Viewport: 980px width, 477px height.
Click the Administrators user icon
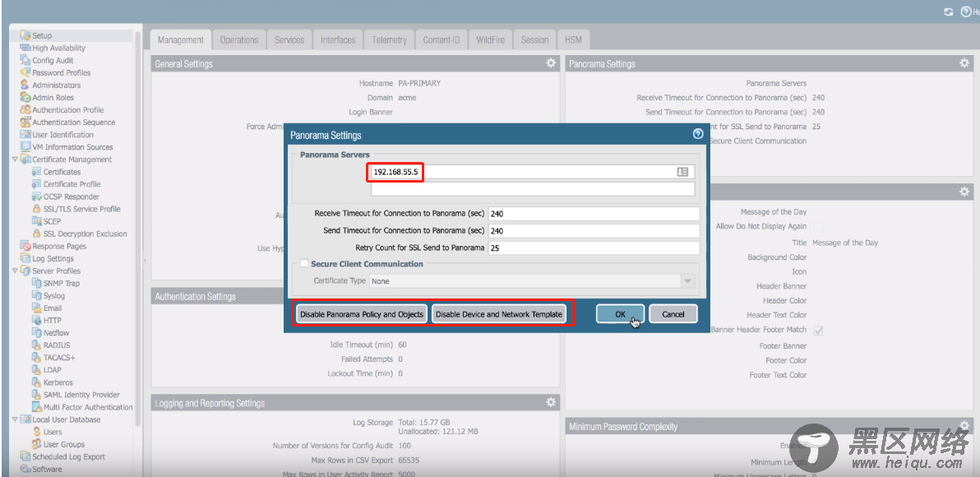tap(25, 85)
